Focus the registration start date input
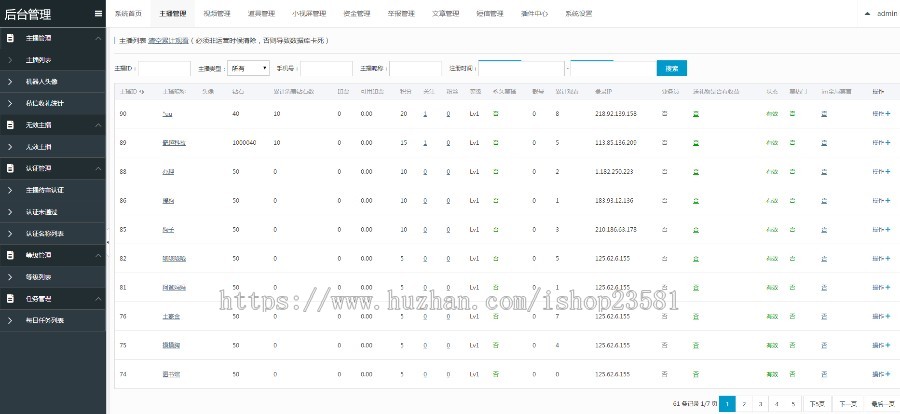Screen dimensions: 900x414 521,68
